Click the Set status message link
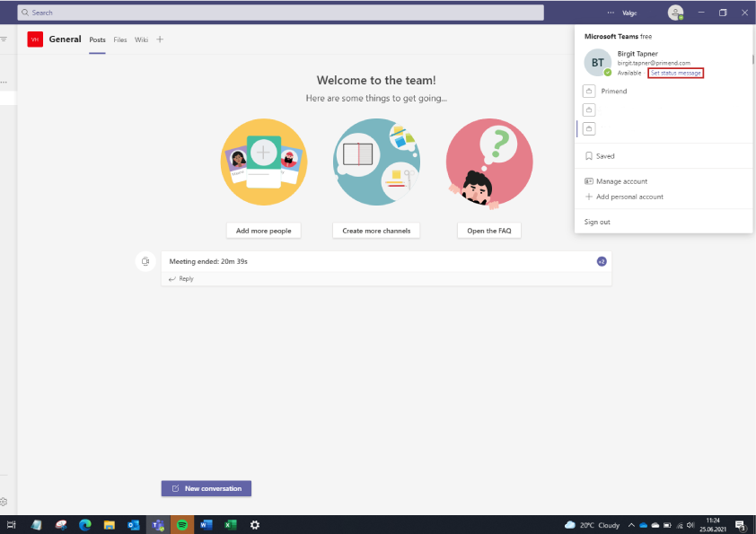756x534 pixels. click(x=675, y=74)
